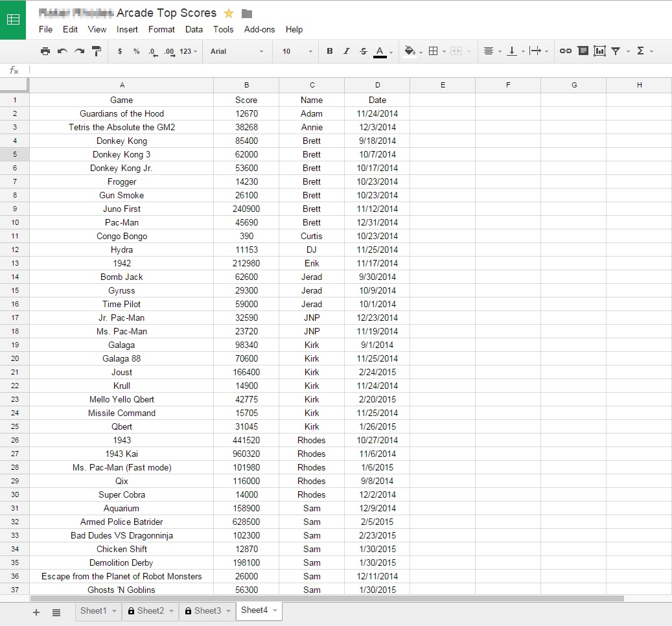Format as currency with dollar icon

pyautogui.click(x=120, y=51)
